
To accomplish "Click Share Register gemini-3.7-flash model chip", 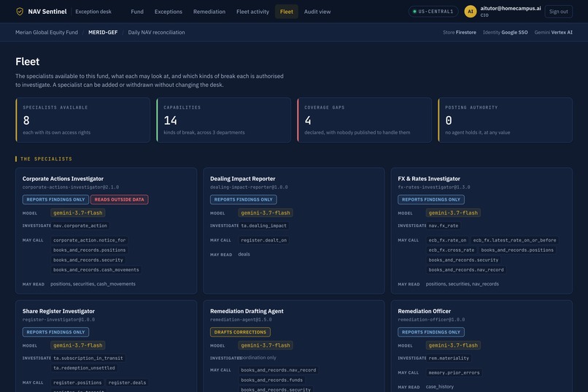I will pyautogui.click(x=77, y=345).
